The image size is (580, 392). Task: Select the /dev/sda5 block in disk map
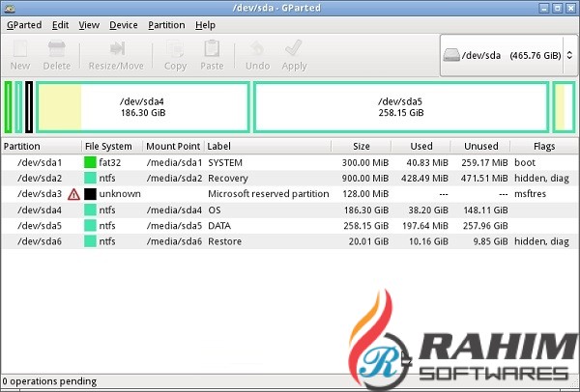pos(401,107)
